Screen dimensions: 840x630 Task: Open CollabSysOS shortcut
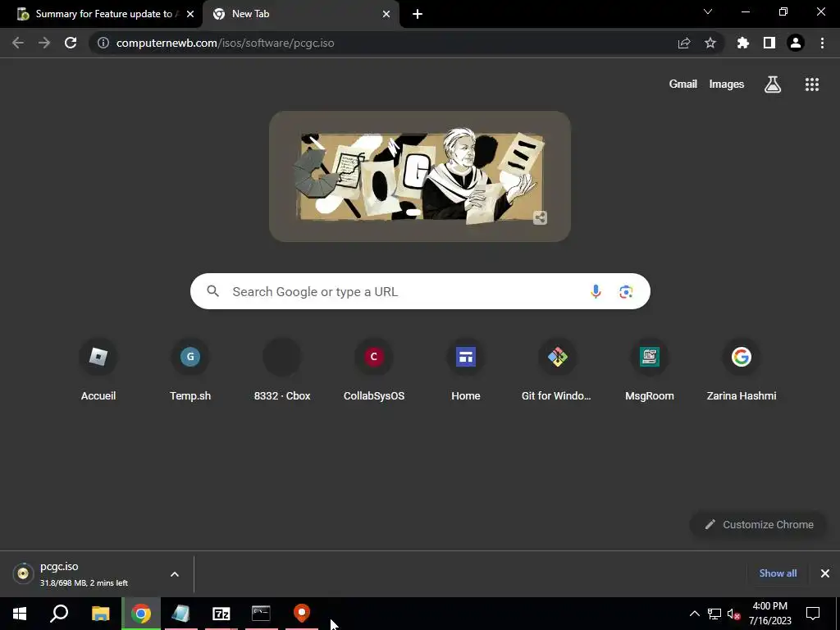pos(374,371)
